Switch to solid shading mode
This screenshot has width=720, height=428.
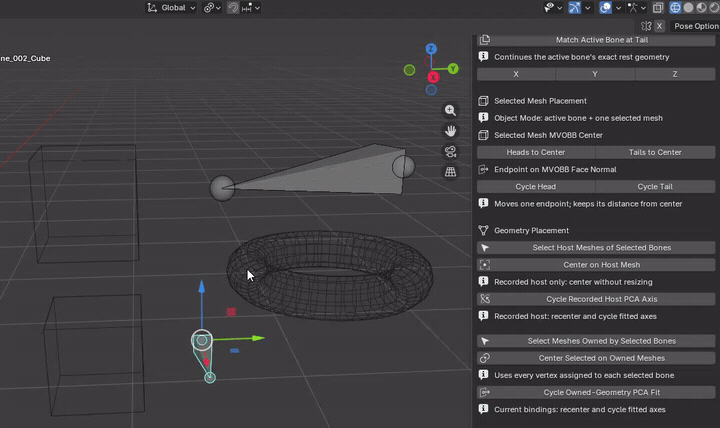(688, 8)
